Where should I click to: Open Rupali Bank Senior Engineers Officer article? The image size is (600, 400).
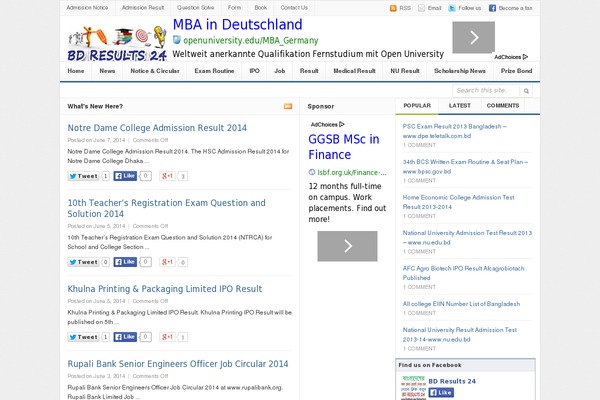tap(177, 364)
